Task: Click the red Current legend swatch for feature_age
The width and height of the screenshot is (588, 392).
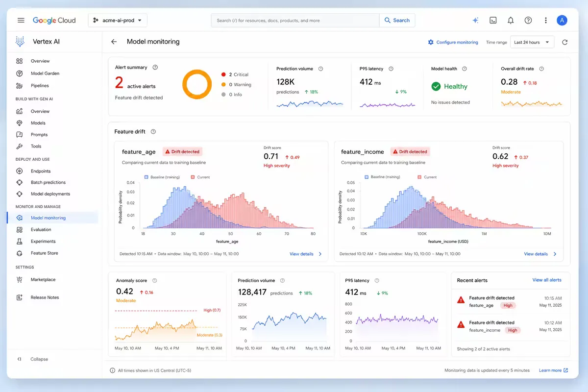Action: click(x=193, y=177)
